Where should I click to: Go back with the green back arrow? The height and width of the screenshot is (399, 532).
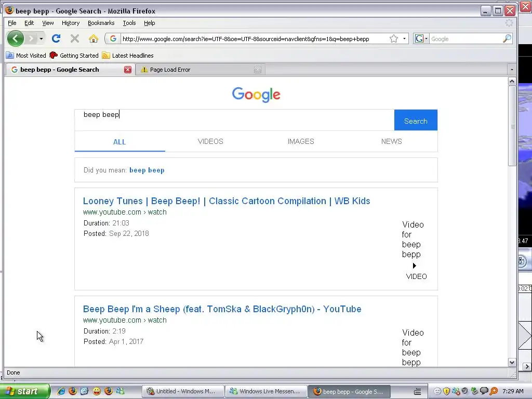(15, 38)
